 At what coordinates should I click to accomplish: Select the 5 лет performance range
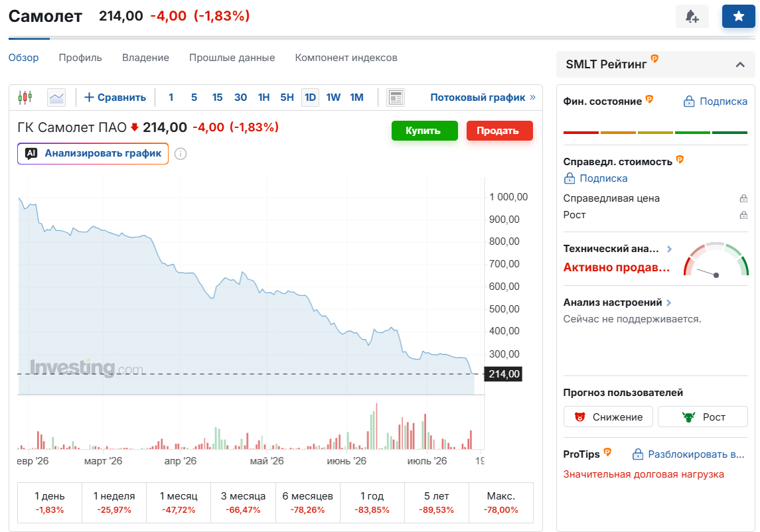click(x=436, y=502)
